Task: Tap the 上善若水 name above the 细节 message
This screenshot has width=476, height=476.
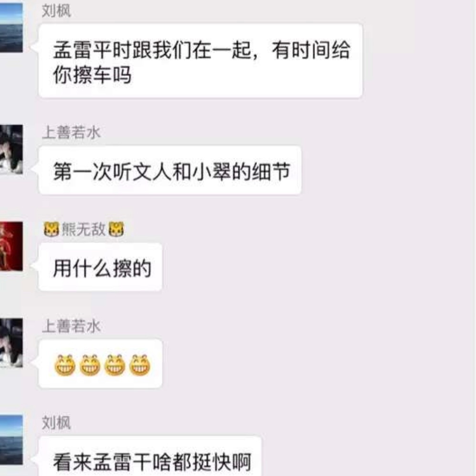Action: pos(71,133)
